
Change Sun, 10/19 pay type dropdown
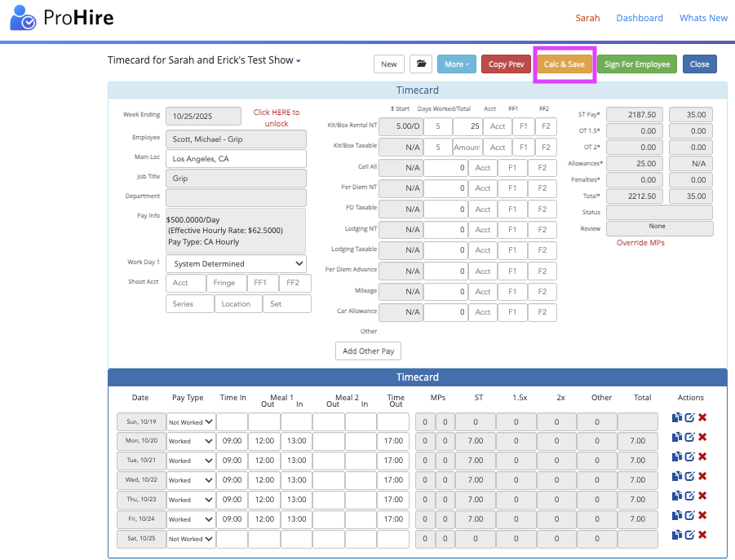click(x=191, y=422)
